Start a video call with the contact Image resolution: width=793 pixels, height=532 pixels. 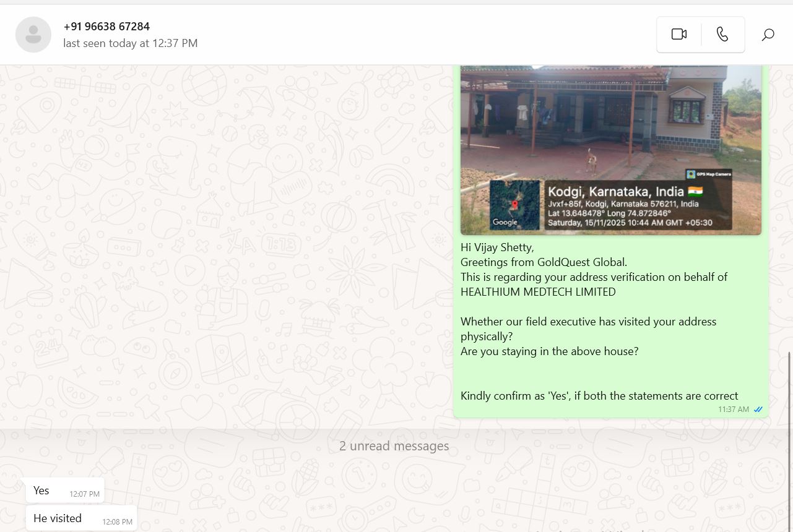point(679,35)
